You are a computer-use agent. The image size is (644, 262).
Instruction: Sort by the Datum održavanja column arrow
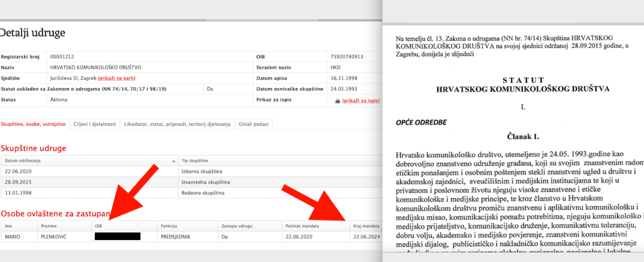click(174, 161)
